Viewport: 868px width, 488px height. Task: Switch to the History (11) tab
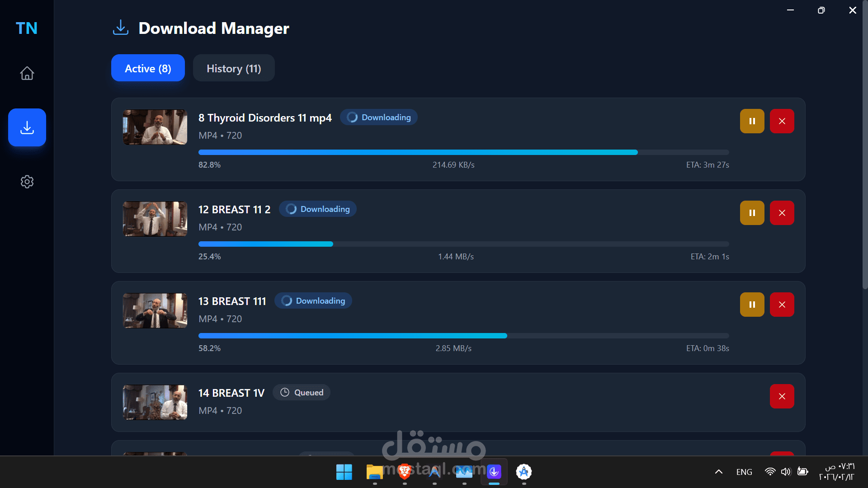click(x=234, y=68)
